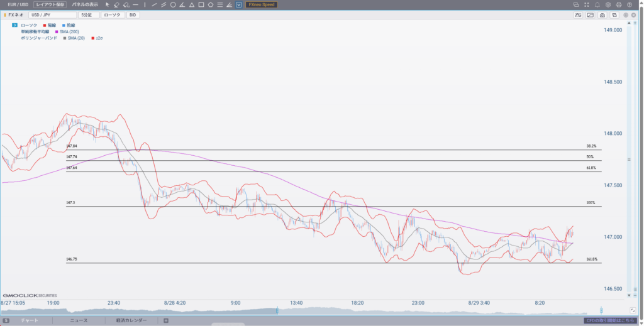Switch to the ニュース tab
The image size is (644, 326).
[79, 321]
